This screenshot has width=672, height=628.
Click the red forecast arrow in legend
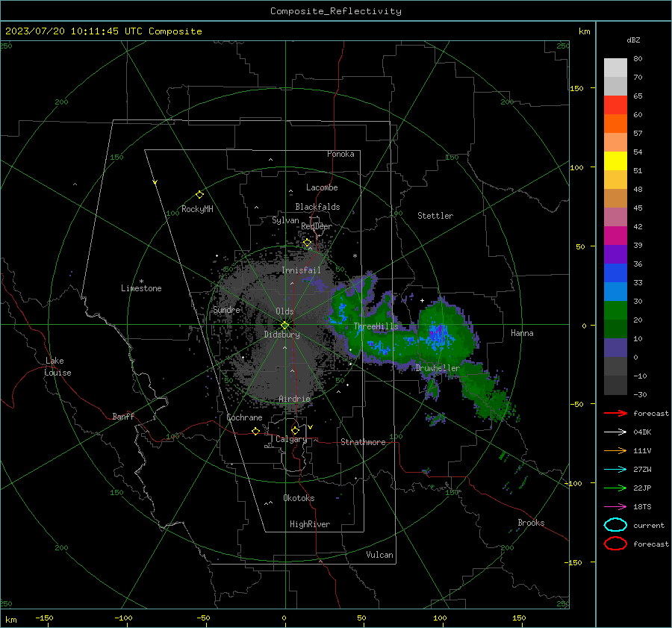coord(615,413)
